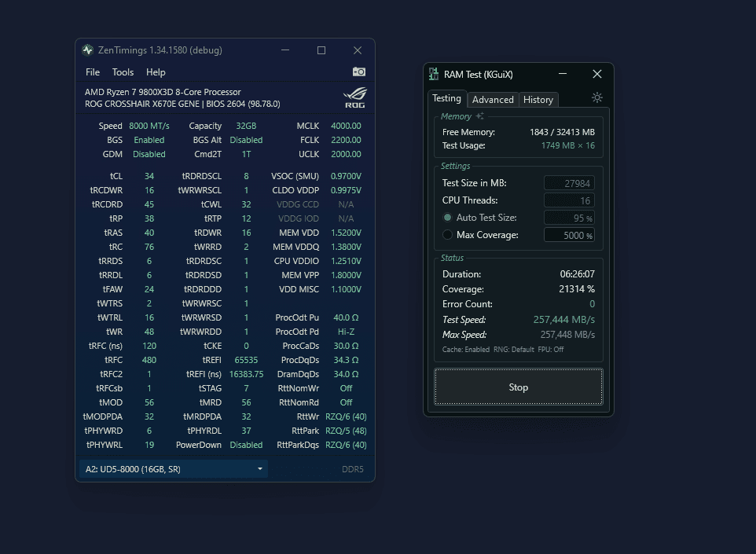Select the Auto Test Size radio button
Viewport: 756px width, 554px height.
tap(447, 218)
